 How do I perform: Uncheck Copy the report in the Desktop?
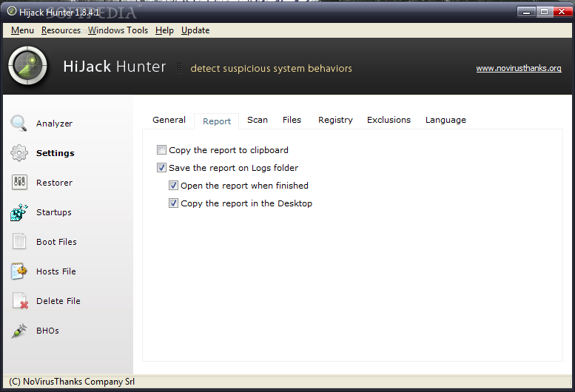pyautogui.click(x=173, y=203)
